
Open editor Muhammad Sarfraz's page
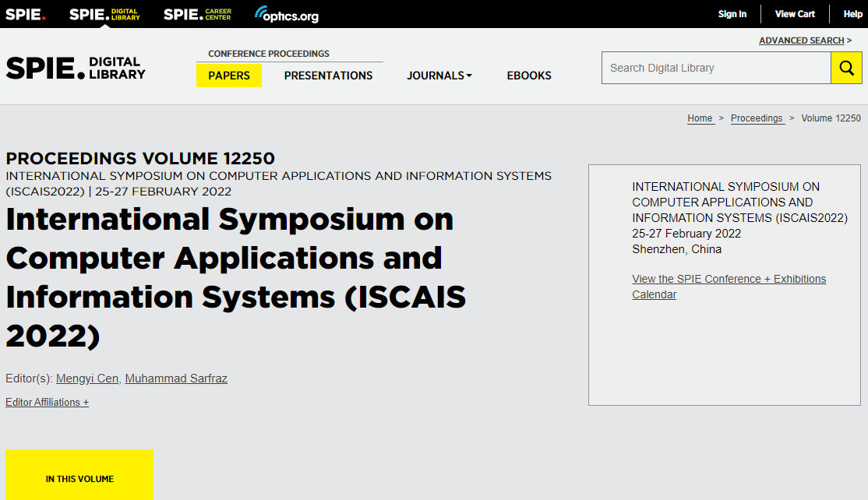(176, 379)
